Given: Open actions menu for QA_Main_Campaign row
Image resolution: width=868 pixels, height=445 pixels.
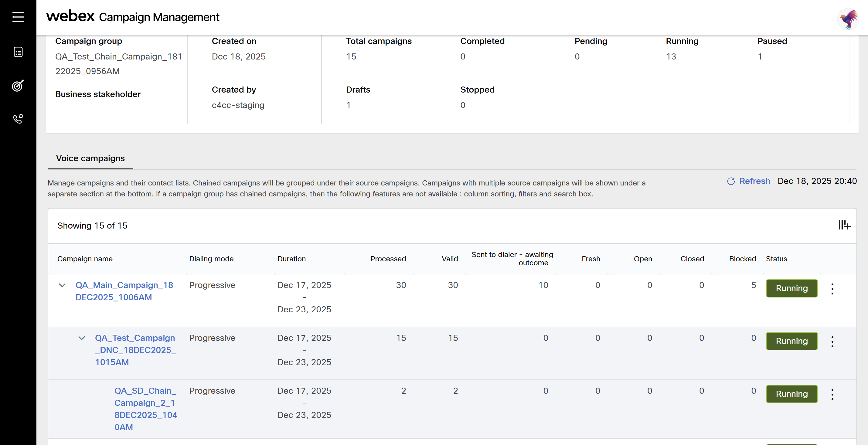Looking at the screenshot, I should [832, 289].
